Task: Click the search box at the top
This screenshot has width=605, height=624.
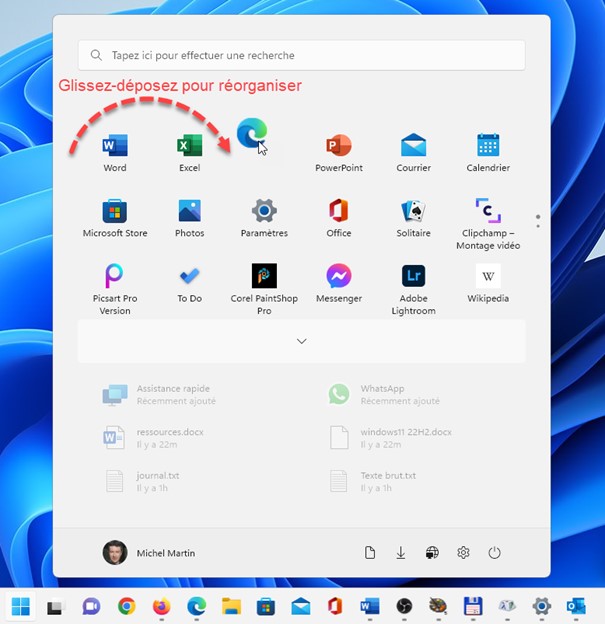Action: pos(302,56)
